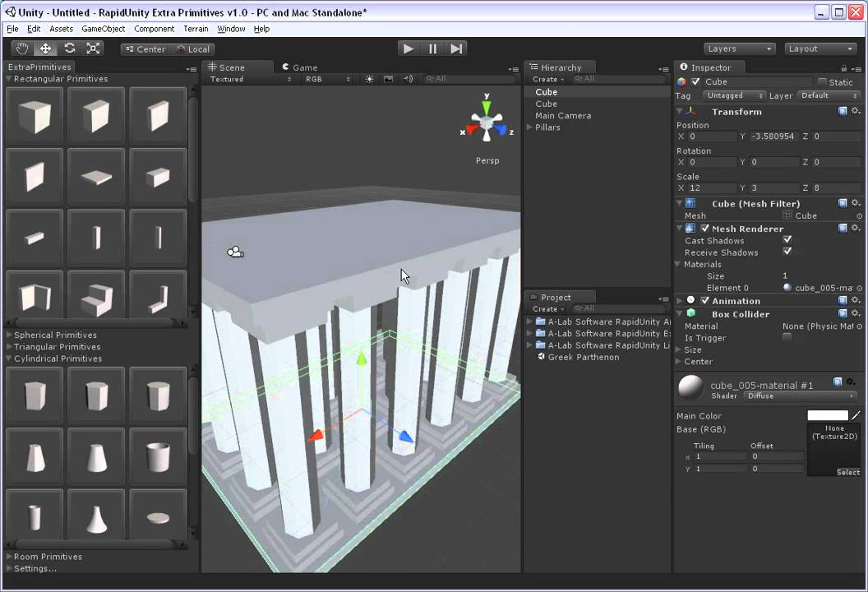Open the Component menu
Screen dimensions: 868x592
click(x=154, y=29)
